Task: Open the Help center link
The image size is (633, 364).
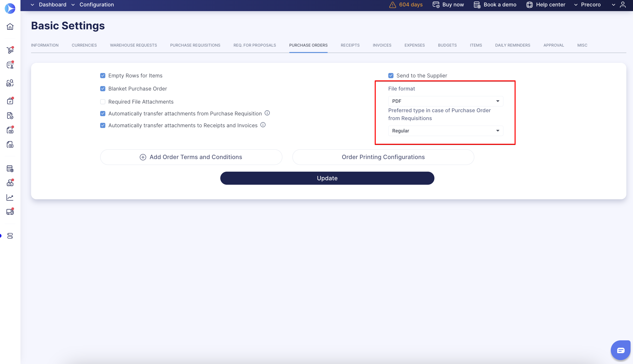Action: click(x=551, y=5)
